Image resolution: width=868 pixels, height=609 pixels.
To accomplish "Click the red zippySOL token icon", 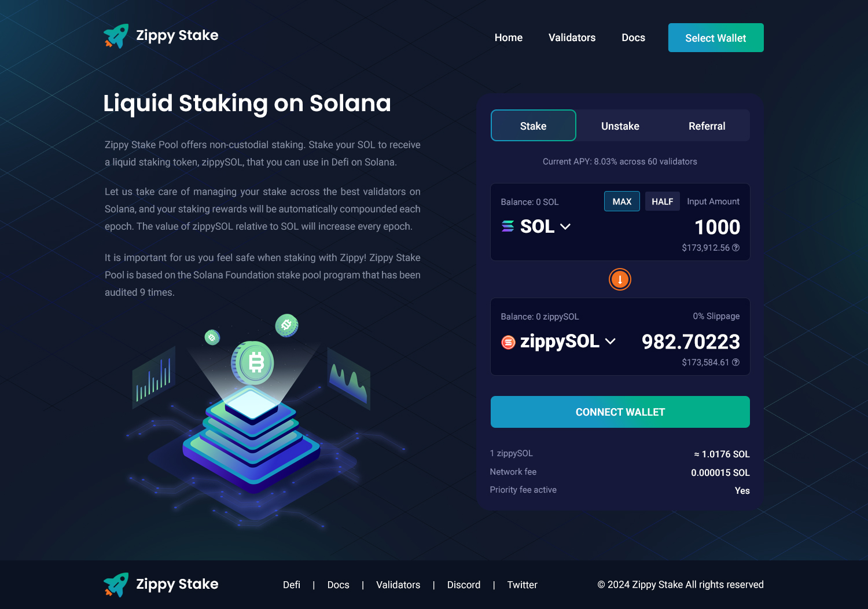I will pos(508,343).
